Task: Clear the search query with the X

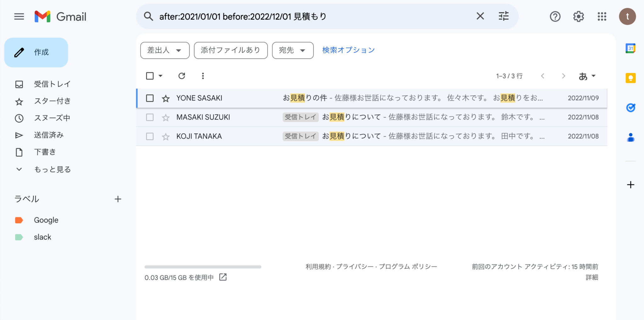Action: (480, 16)
